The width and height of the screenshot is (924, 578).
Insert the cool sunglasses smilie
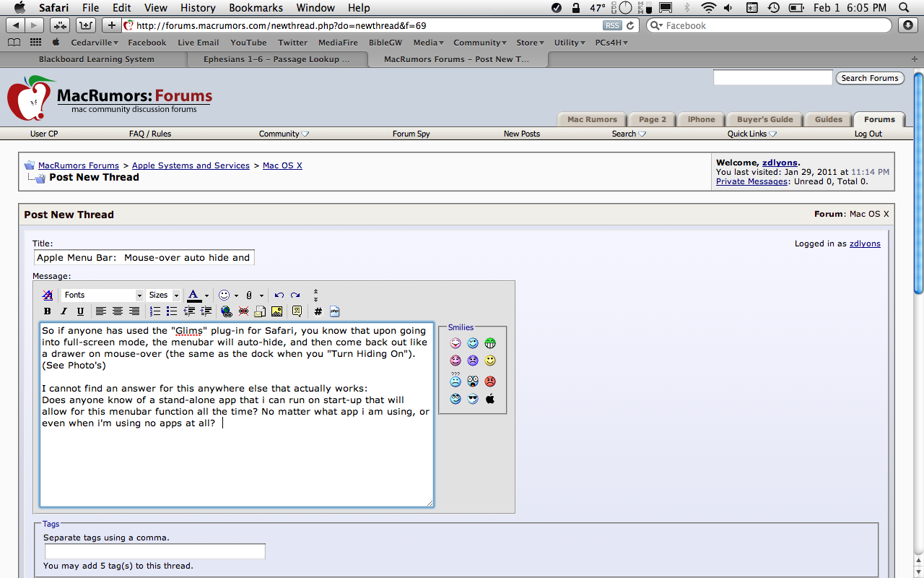(x=473, y=399)
